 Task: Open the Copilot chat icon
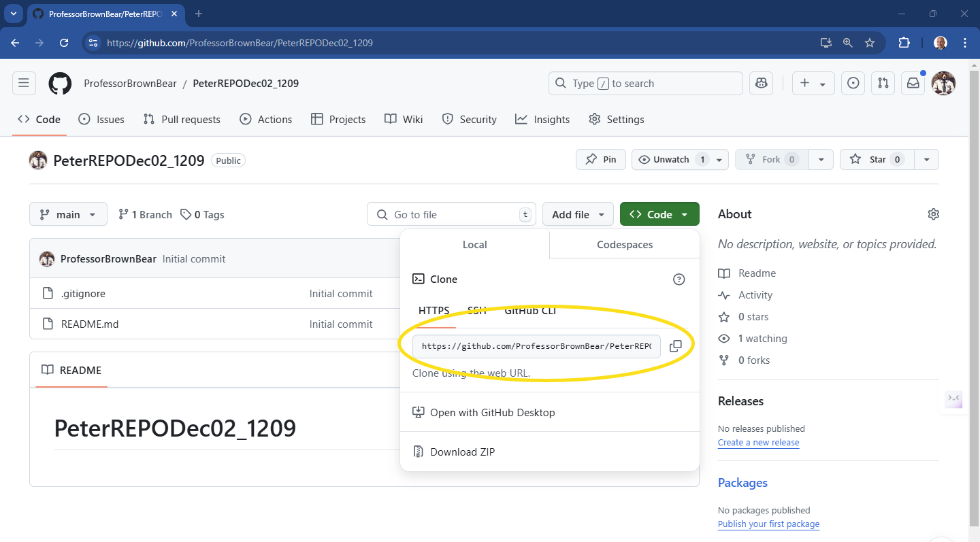(x=761, y=84)
